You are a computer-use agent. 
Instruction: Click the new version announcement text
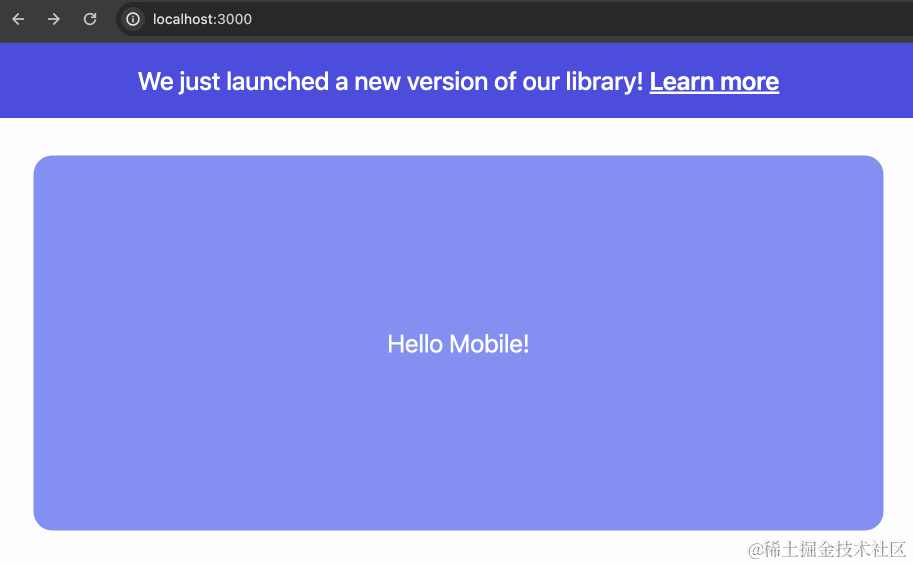[390, 82]
